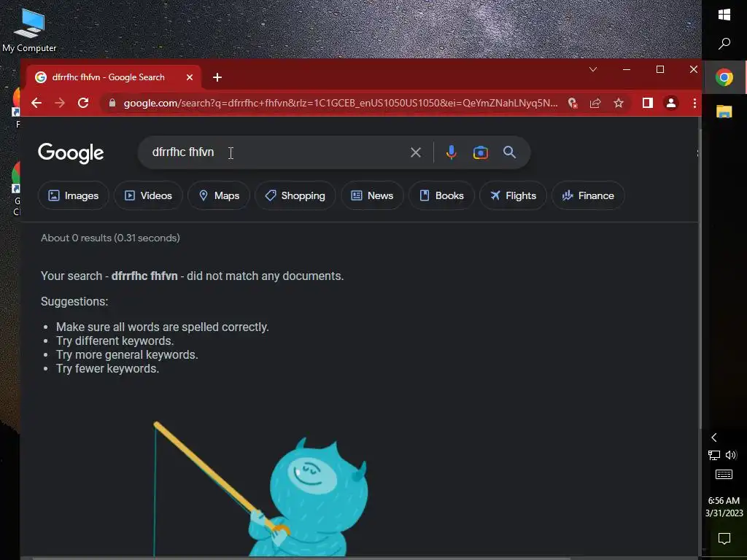Open File Explorer from the taskbar
Screen dimensions: 747x560
tap(724, 112)
